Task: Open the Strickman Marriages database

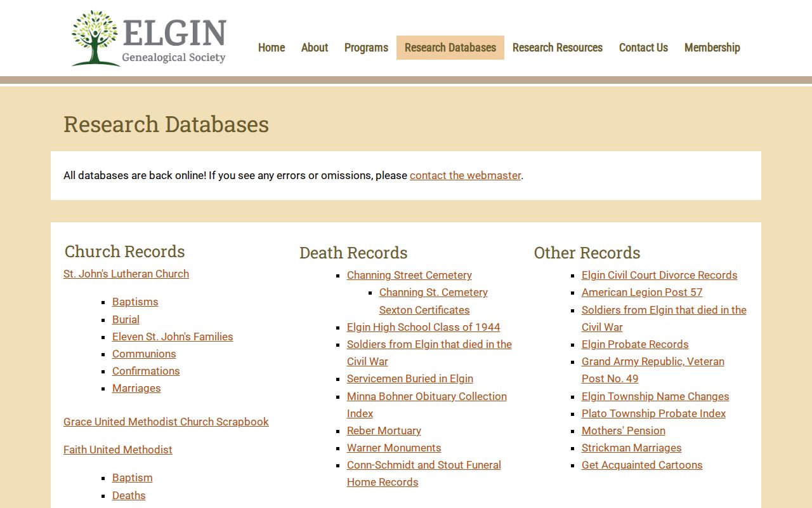Action: click(632, 448)
